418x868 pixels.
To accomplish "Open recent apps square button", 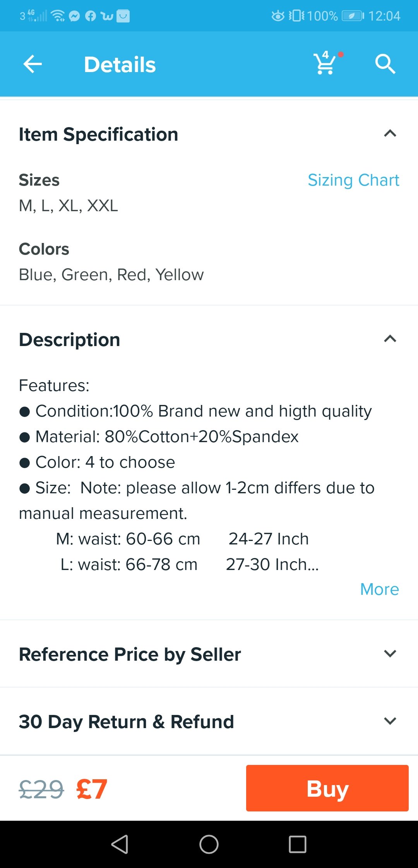I will point(297,844).
